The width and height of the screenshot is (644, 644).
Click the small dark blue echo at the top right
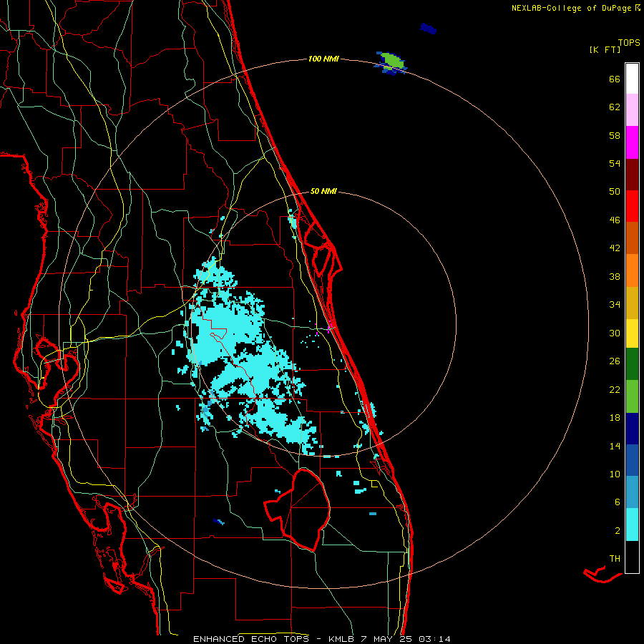[x=428, y=29]
